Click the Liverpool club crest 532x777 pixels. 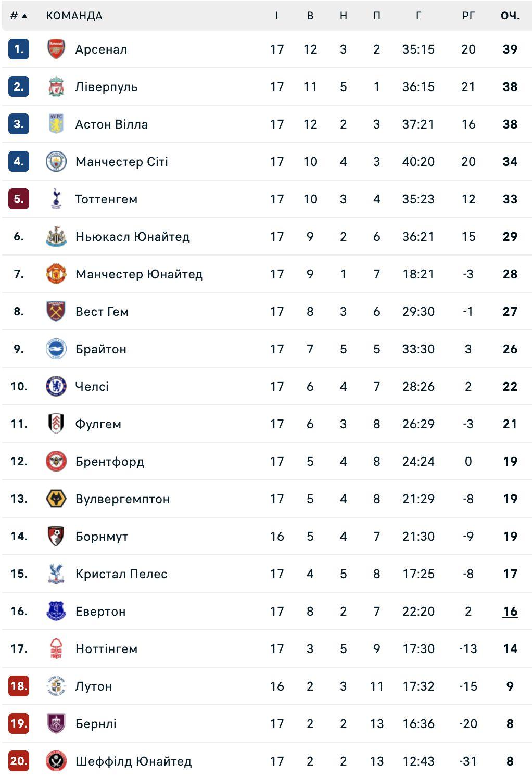(x=56, y=87)
